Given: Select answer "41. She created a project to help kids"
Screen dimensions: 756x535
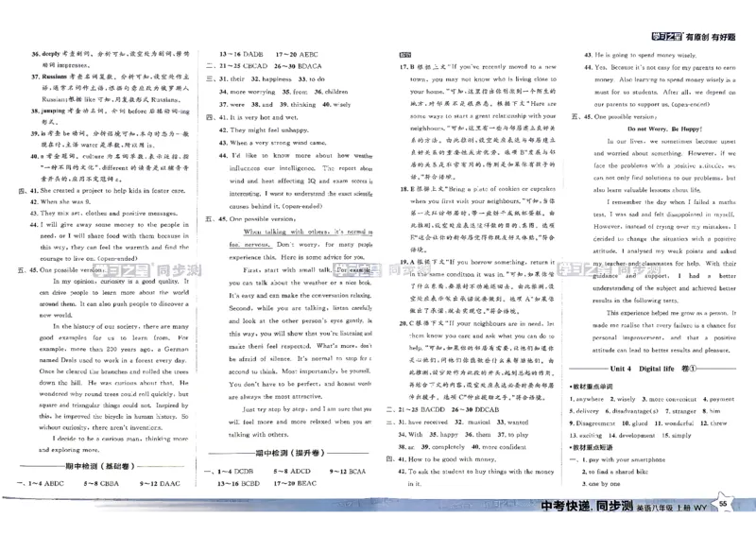Looking at the screenshot, I should tap(107, 191).
